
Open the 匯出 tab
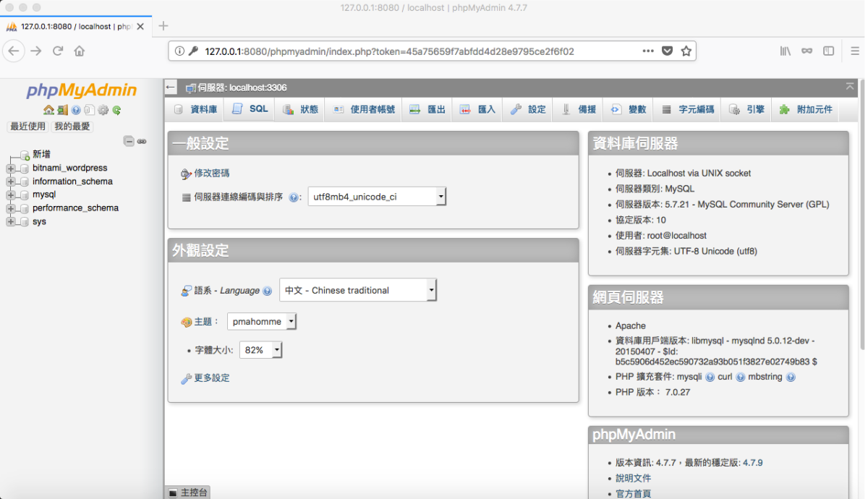coord(427,109)
